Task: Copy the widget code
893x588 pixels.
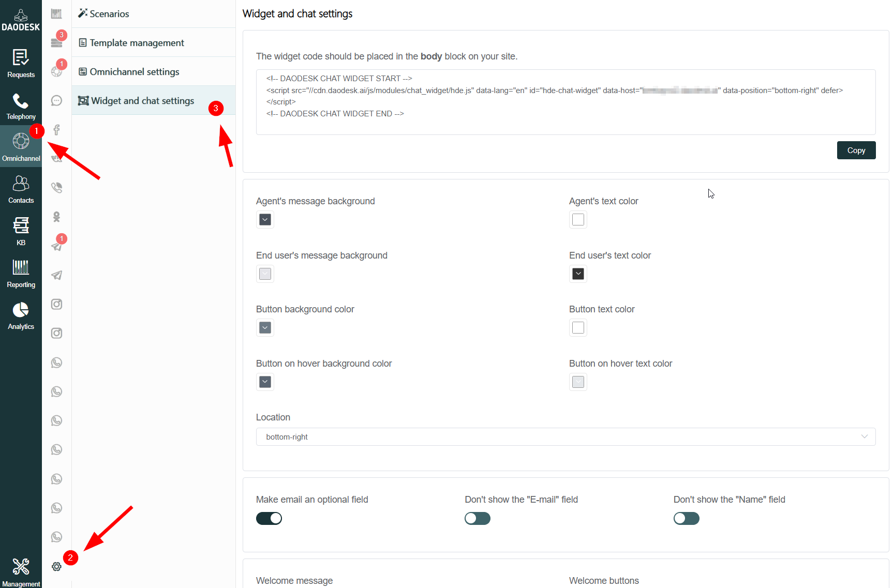Action: point(856,150)
